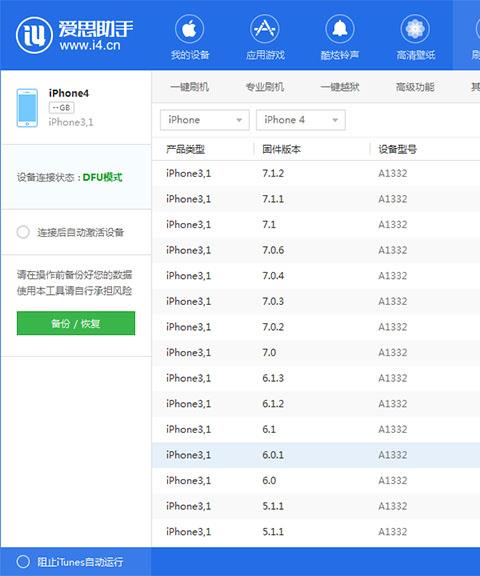The height and width of the screenshot is (576, 480).
Task: Click the green 备份 / 恢复 button
Action: (x=76, y=323)
